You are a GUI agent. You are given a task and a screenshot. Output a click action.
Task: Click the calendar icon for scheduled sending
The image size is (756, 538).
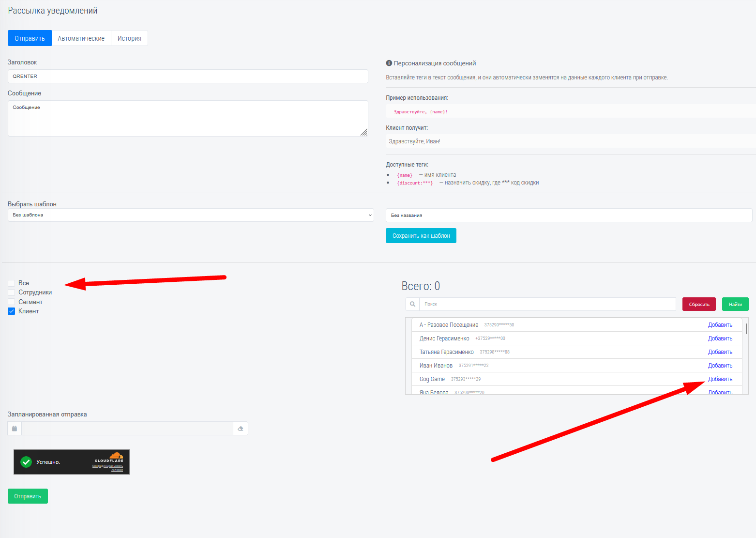coord(15,429)
